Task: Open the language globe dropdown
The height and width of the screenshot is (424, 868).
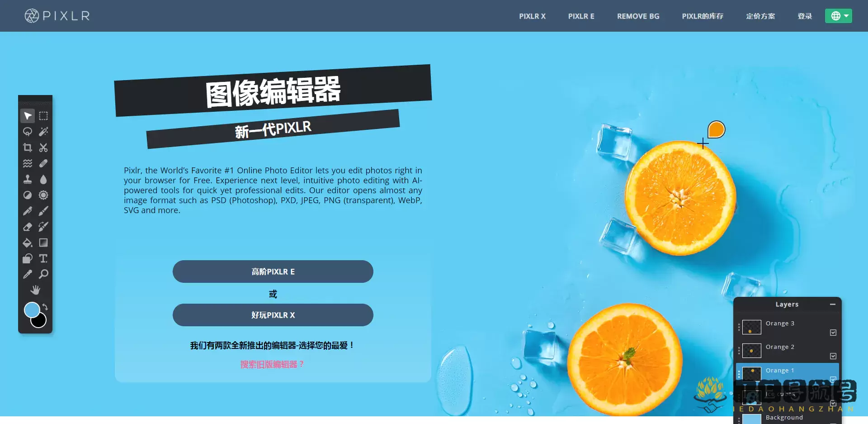Action: 839,16
